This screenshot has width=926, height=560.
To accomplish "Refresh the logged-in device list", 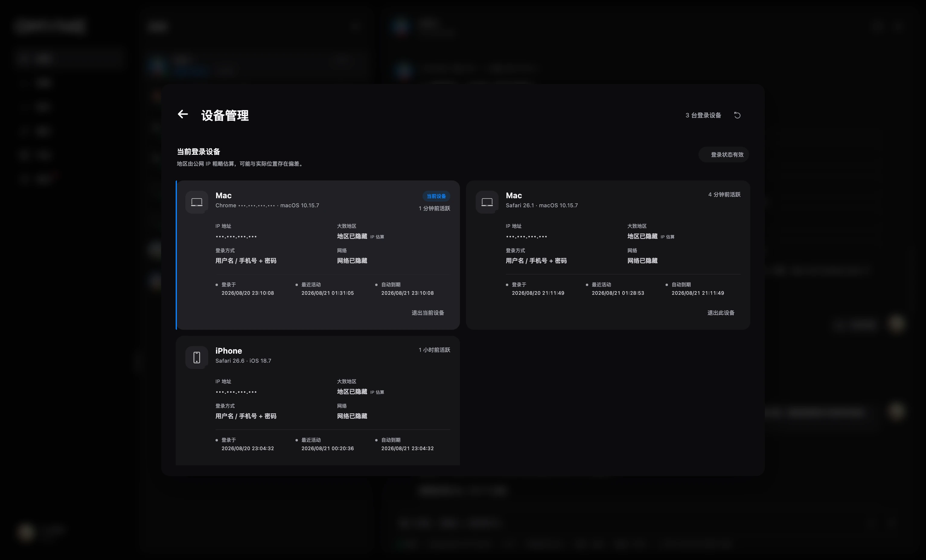I will click(x=737, y=115).
